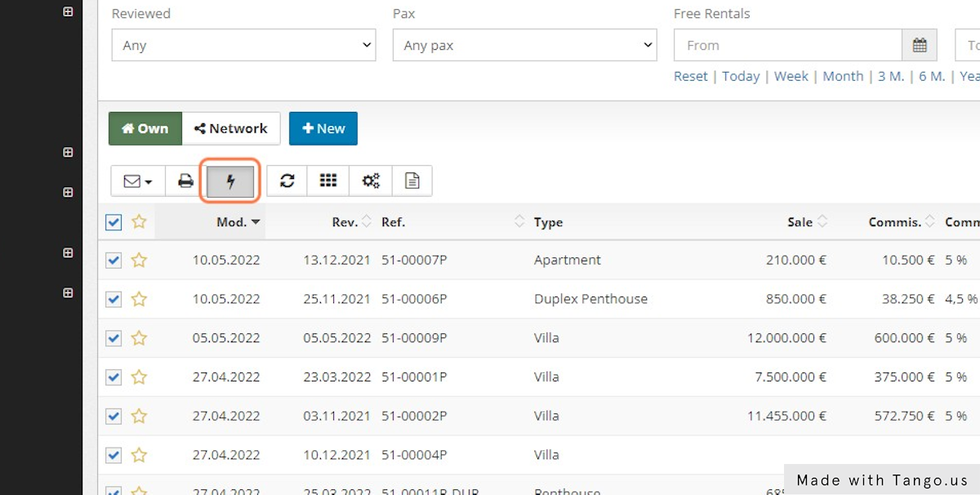The height and width of the screenshot is (495, 980).
Task: Click the Reset link under Free Rentals
Action: pos(690,76)
